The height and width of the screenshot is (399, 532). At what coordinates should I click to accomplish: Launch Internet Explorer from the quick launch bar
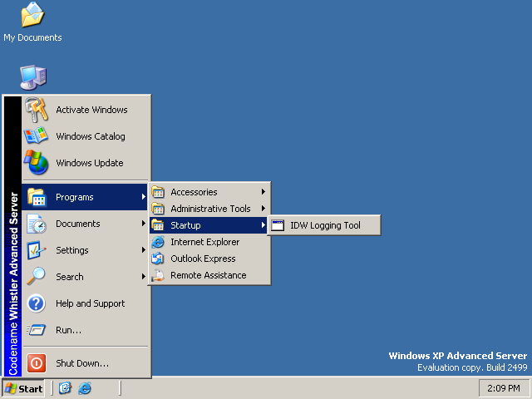tap(84, 388)
